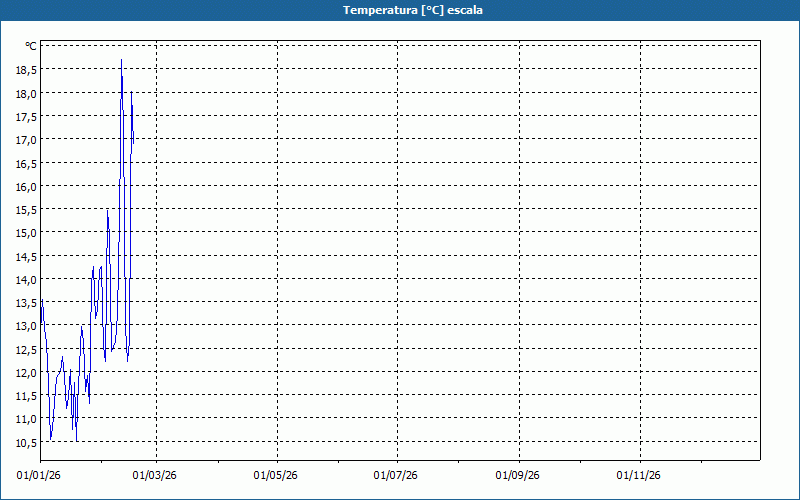800x500 pixels.
Task: Click the 01/07/26 date on the x-axis
Action: pos(396,475)
